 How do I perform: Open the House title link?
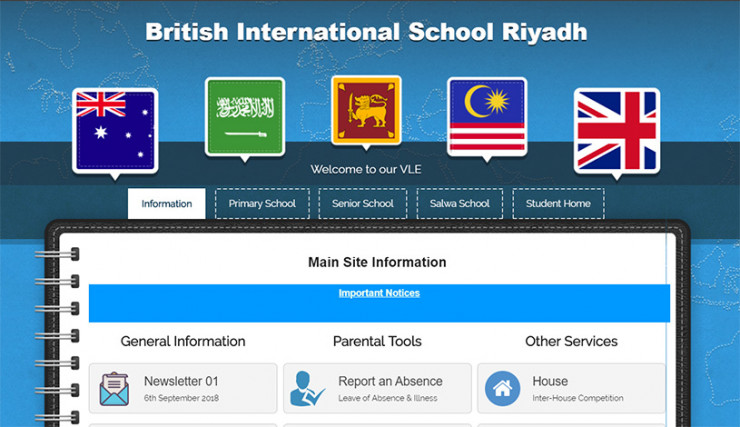click(550, 381)
